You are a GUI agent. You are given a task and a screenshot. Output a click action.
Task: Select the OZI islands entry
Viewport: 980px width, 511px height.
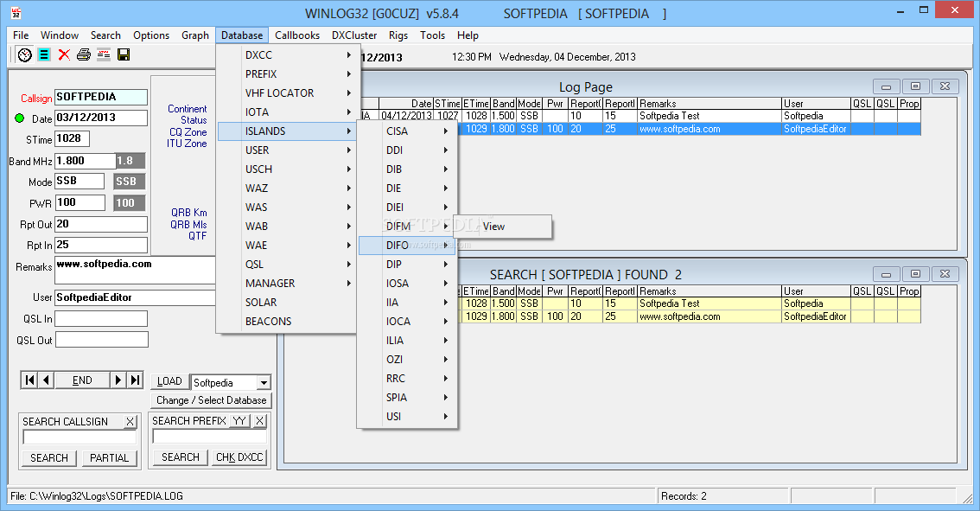click(407, 360)
